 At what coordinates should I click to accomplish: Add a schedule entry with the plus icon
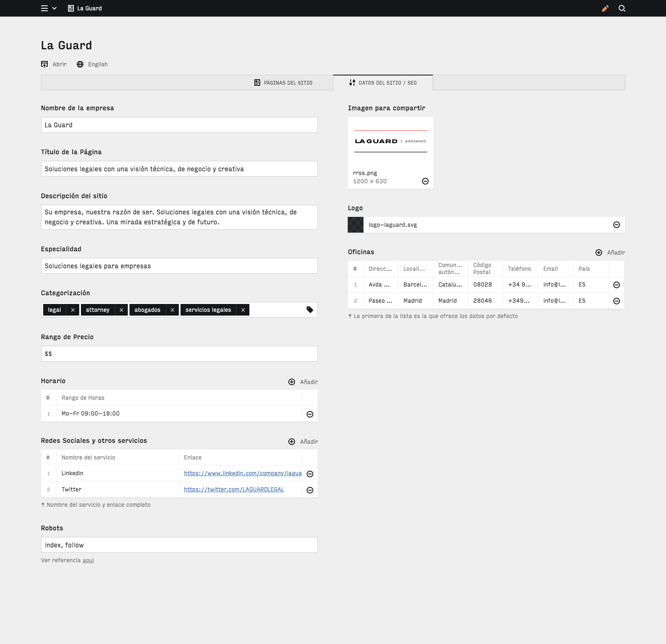(292, 382)
